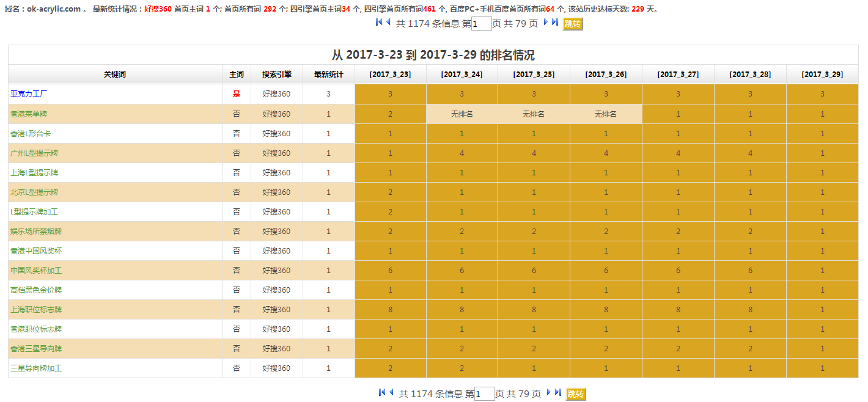
Task: Click the next-page arrow in top pagination
Action: (546, 23)
